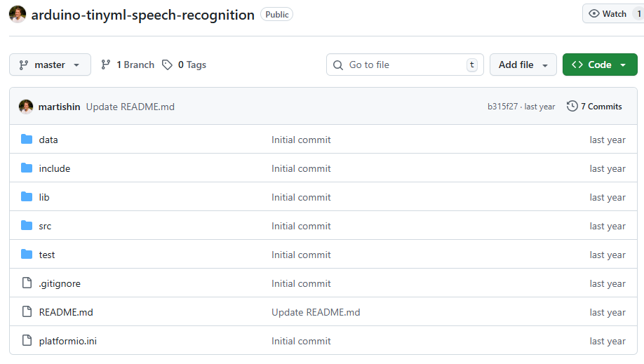Click the Update README.md commit message
The image size is (644, 364).
(x=130, y=107)
